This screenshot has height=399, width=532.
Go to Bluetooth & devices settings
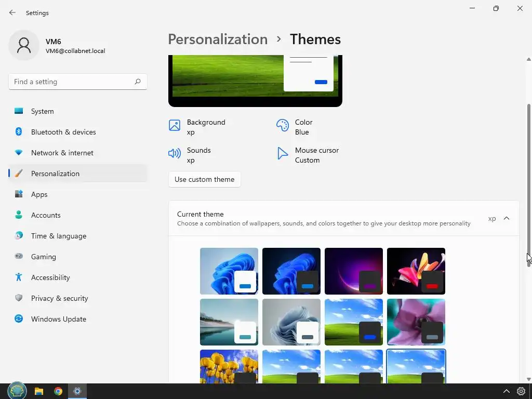pyautogui.click(x=78, y=131)
